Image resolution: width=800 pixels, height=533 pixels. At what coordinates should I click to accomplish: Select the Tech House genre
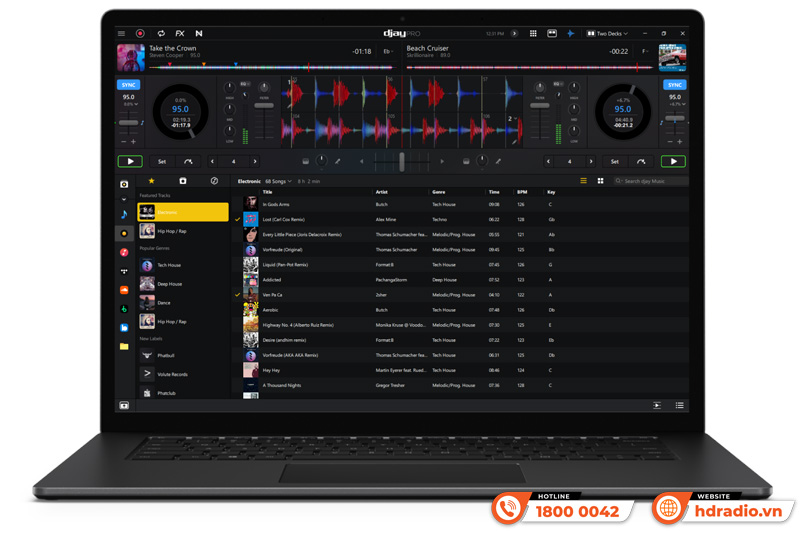pyautogui.click(x=183, y=265)
